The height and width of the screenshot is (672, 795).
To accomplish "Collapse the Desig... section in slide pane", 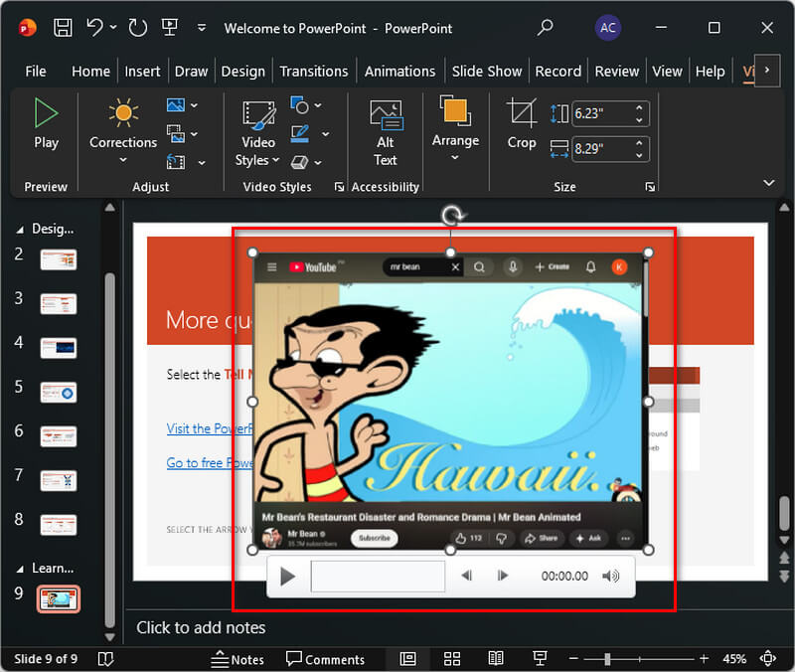I will point(20,230).
